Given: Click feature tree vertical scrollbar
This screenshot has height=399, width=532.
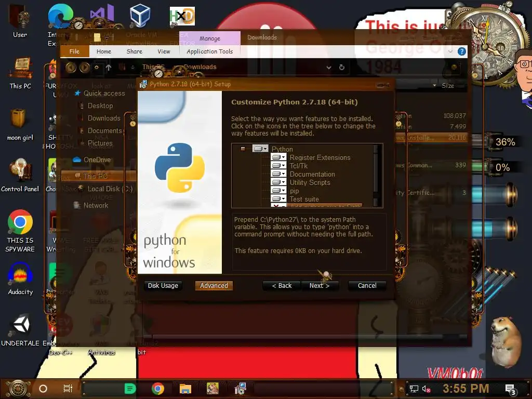Looking at the screenshot, I should coord(376,175).
